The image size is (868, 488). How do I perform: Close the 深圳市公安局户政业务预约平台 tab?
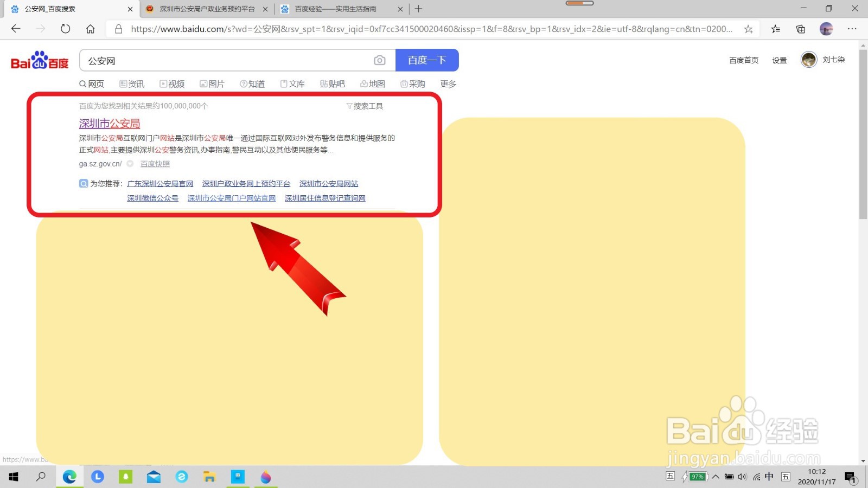tap(265, 9)
